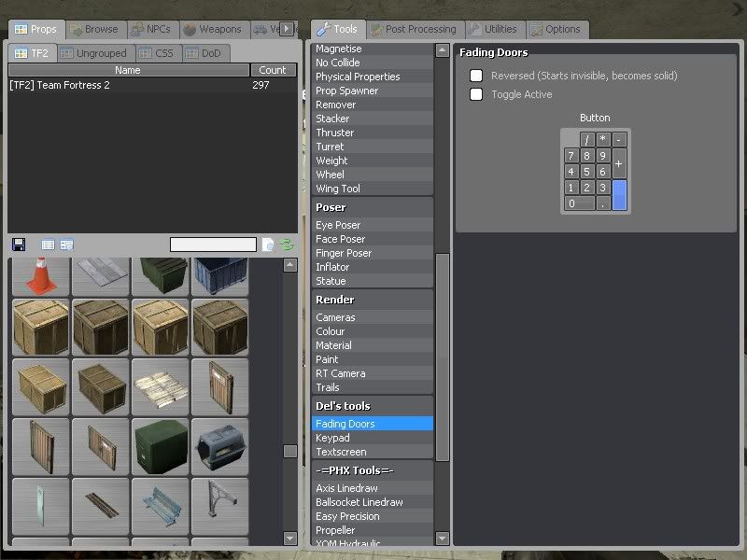Click the numpad plus key
Image resolution: width=747 pixels, height=560 pixels.
coord(618,163)
